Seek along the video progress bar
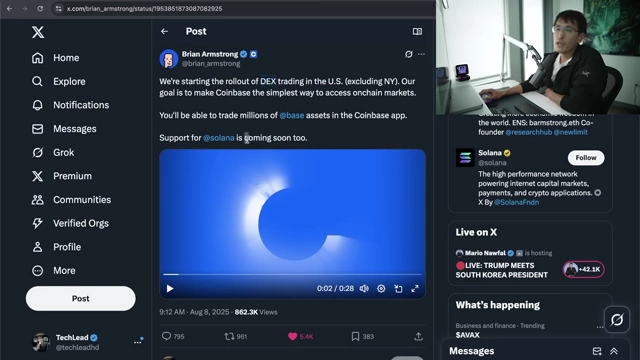Viewport: 640px width, 360px height. tap(292, 274)
